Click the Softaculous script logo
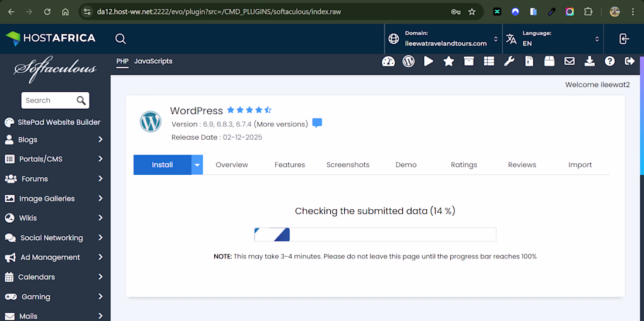Viewport: 644px width, 321px height. click(x=55, y=69)
